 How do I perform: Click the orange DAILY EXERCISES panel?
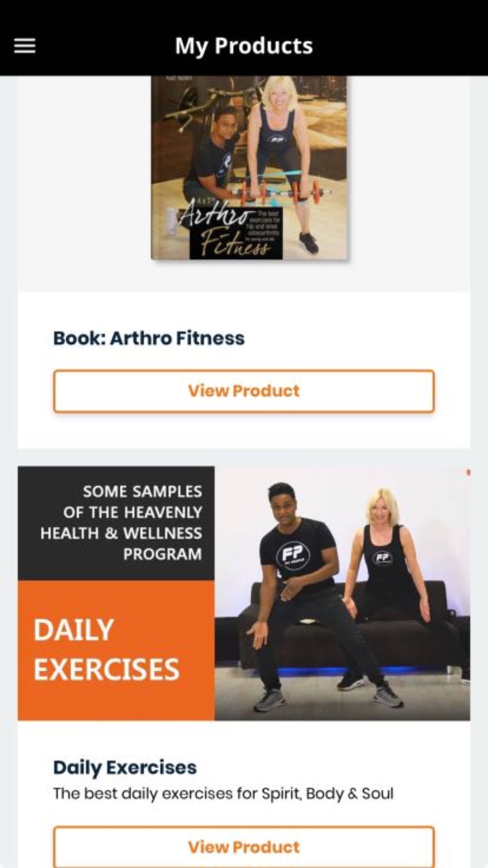116,650
